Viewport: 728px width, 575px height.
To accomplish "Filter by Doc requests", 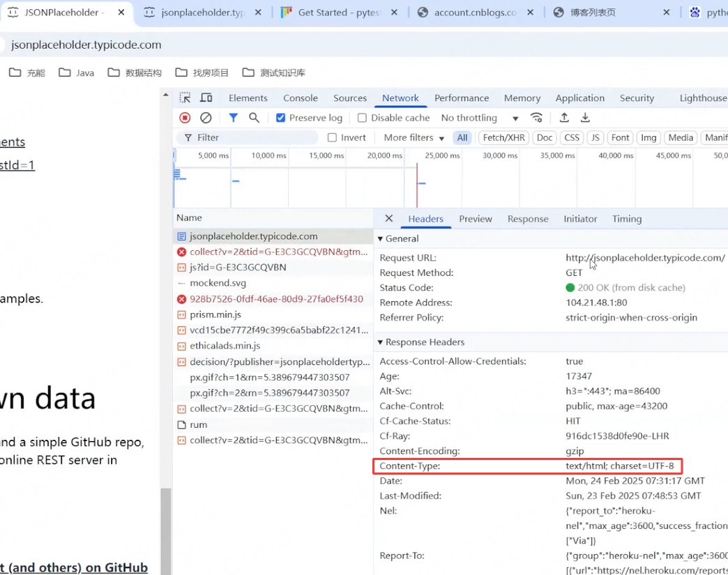I will [x=545, y=138].
